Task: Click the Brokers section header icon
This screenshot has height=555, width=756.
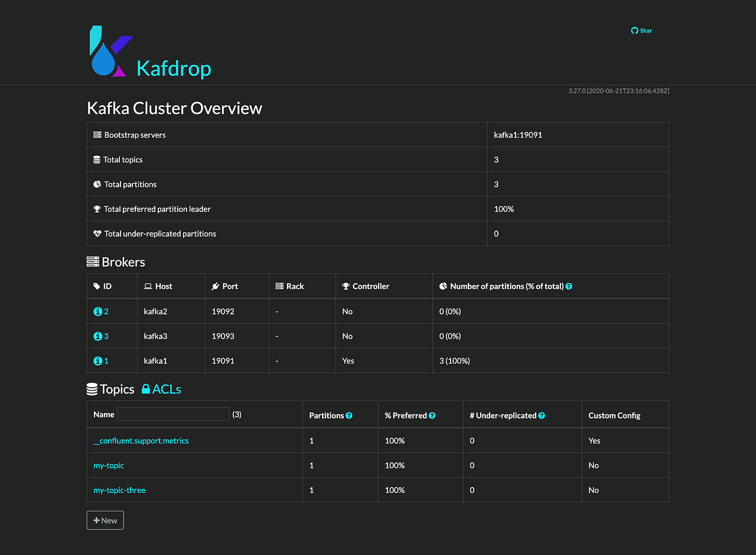Action: (x=93, y=261)
